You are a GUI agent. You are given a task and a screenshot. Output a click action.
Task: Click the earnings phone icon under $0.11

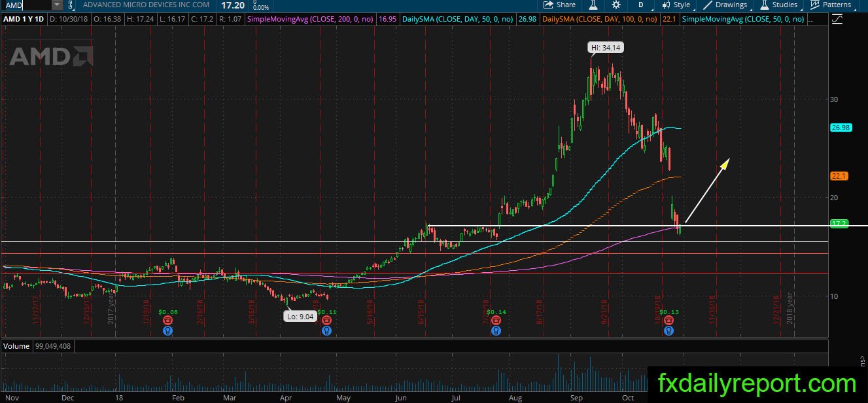[326, 321]
